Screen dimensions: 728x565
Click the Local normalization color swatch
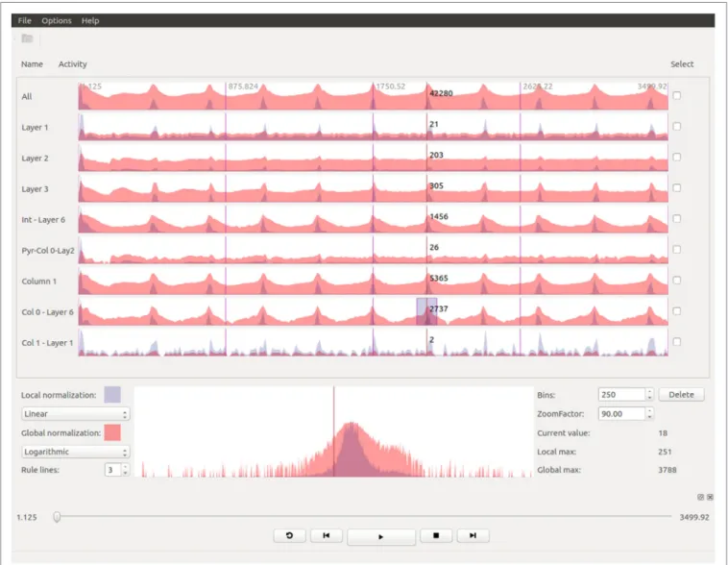point(112,395)
